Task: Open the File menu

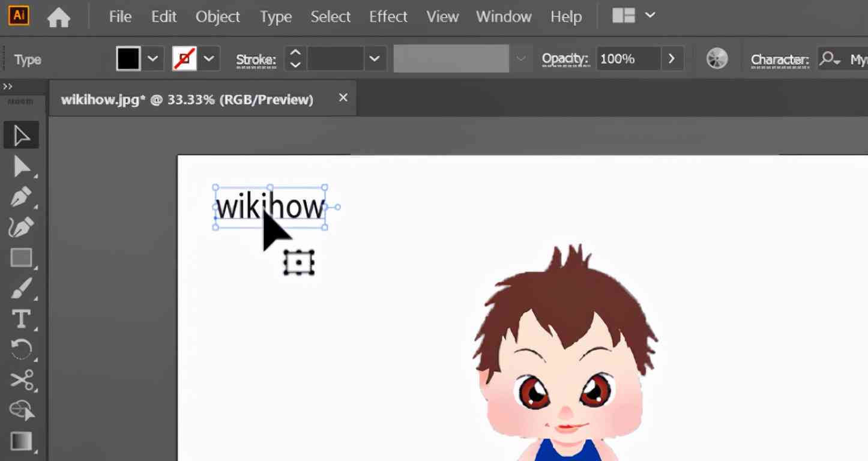Action: pos(120,17)
